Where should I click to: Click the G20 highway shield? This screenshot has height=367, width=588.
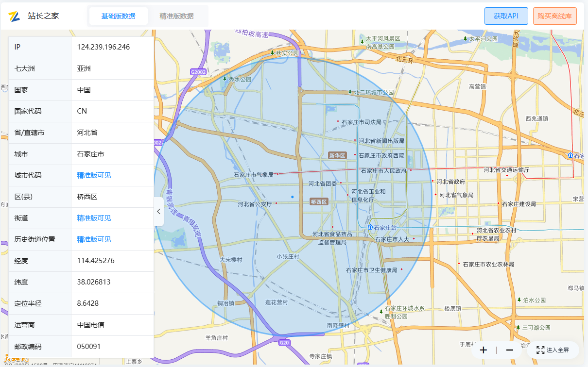point(284,343)
